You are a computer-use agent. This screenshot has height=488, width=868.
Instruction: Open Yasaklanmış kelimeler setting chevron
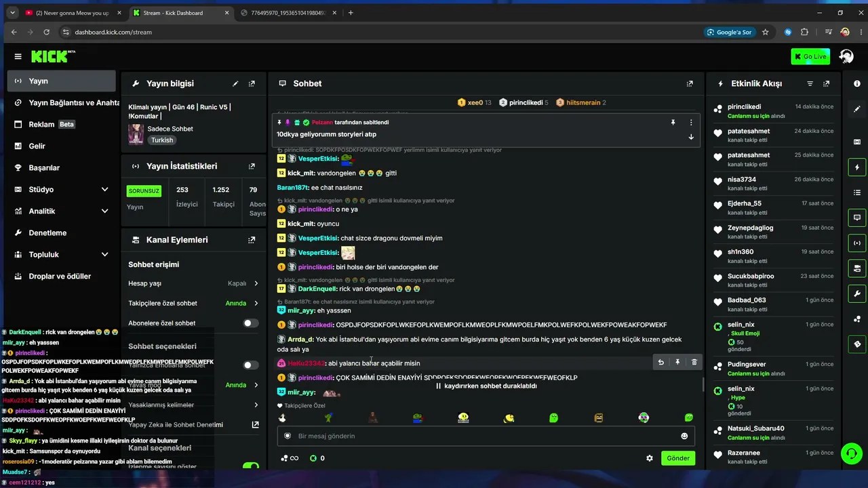(x=256, y=405)
